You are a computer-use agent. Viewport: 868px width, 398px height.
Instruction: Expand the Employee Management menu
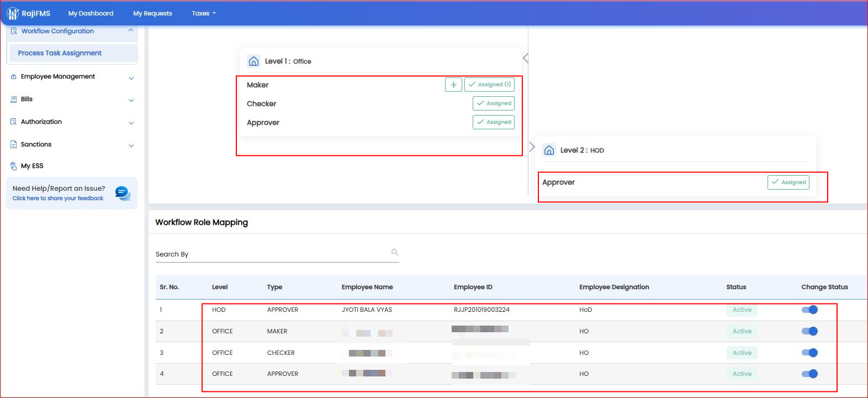tap(131, 78)
